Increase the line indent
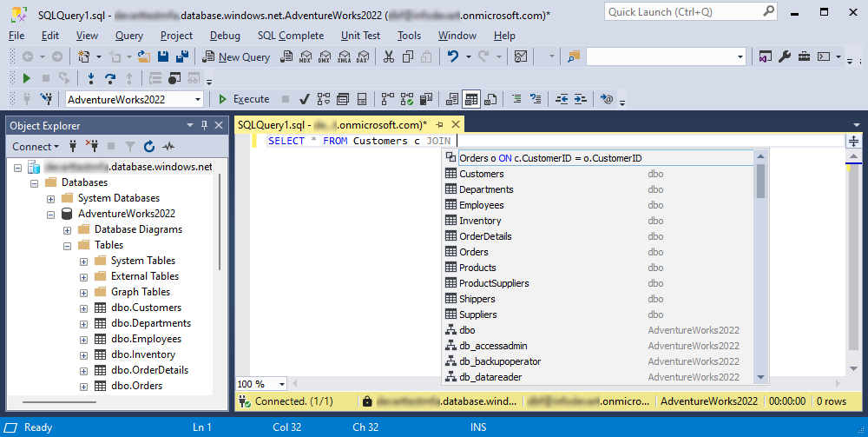This screenshot has width=868, height=437. click(580, 99)
